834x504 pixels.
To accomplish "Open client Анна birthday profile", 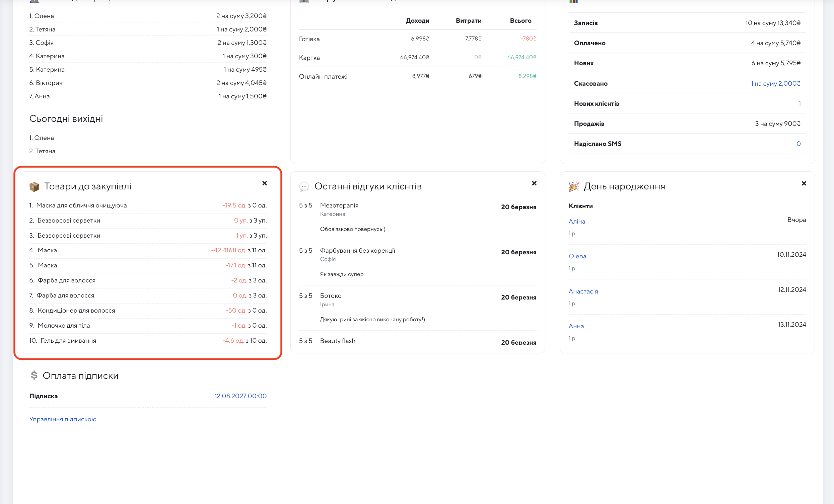I will pos(576,326).
